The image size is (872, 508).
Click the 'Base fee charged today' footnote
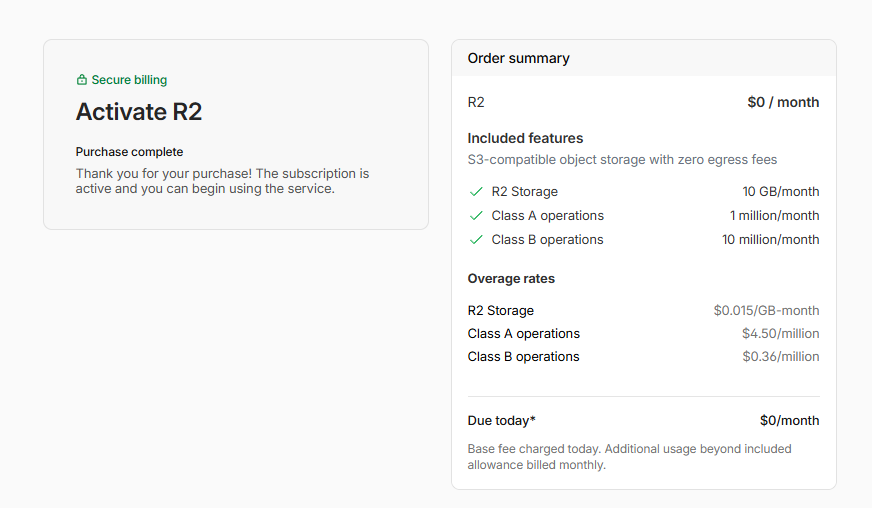(629, 457)
